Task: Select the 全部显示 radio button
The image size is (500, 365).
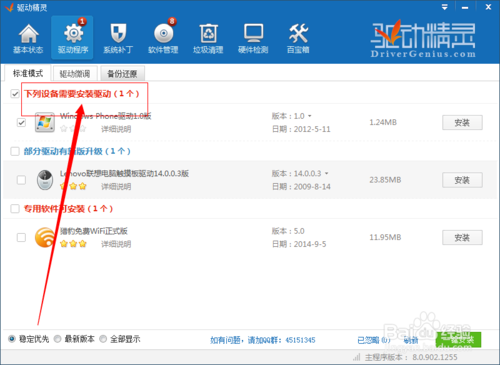Action: pyautogui.click(x=103, y=339)
